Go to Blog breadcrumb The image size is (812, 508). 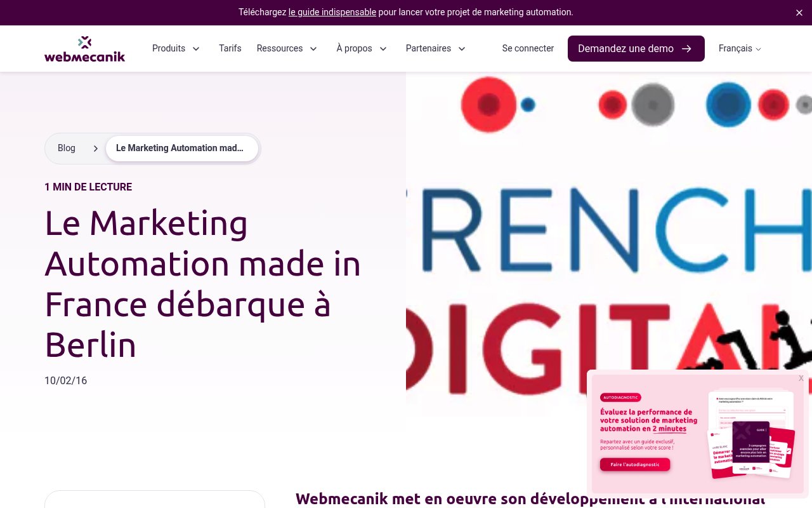click(x=67, y=148)
